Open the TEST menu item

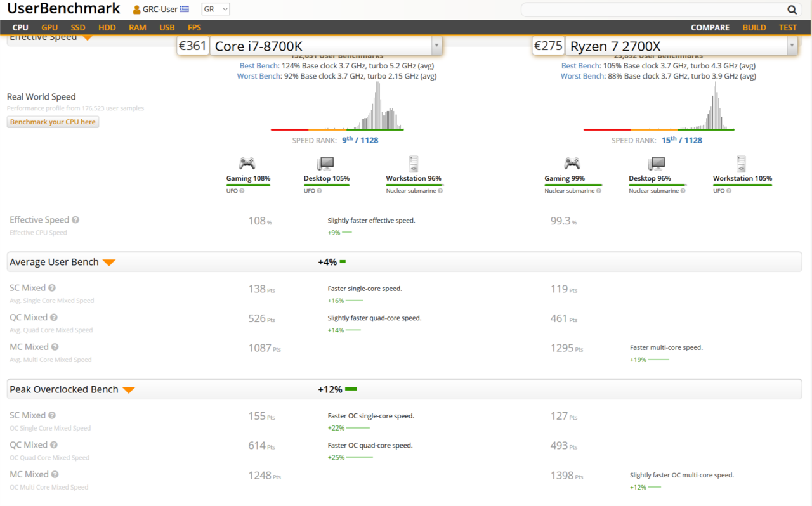pos(788,27)
